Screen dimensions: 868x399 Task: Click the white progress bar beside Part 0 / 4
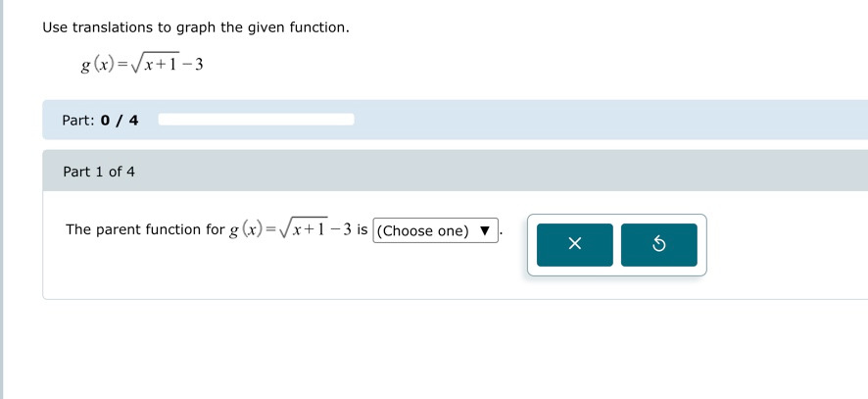point(257,120)
